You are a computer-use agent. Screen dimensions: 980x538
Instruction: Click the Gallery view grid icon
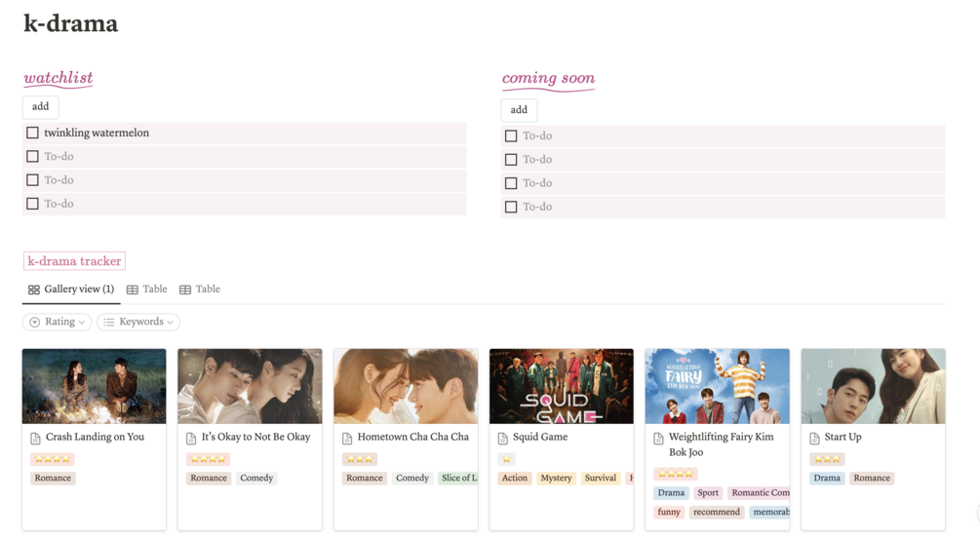click(34, 289)
